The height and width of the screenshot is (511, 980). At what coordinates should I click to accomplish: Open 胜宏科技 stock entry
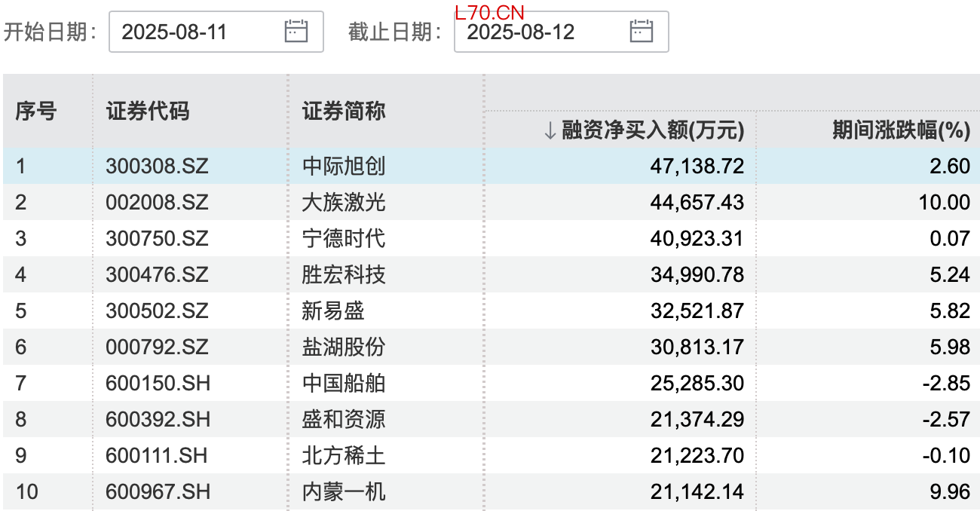point(344,274)
